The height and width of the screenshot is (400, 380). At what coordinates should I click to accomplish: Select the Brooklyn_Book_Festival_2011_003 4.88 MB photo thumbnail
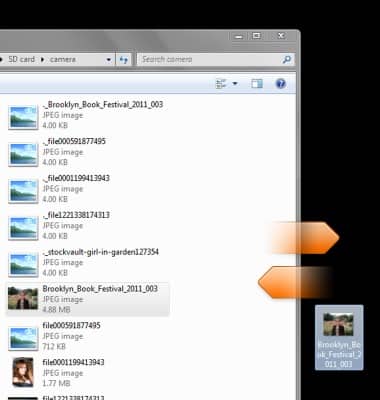click(23, 298)
